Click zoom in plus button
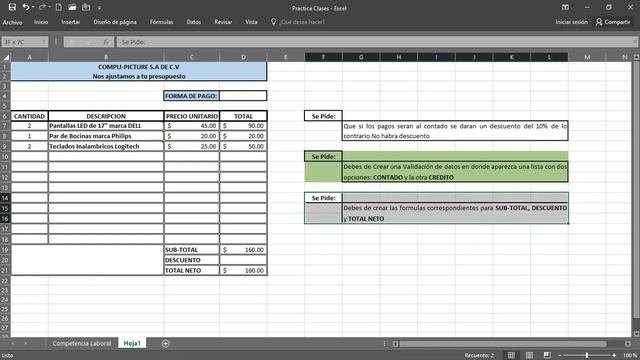This screenshot has width=640, height=360. click(x=614, y=356)
